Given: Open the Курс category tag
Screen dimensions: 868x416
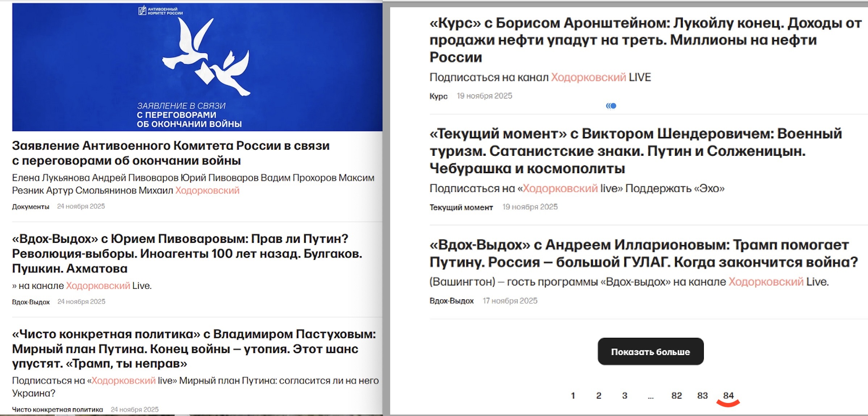Looking at the screenshot, I should [x=438, y=96].
